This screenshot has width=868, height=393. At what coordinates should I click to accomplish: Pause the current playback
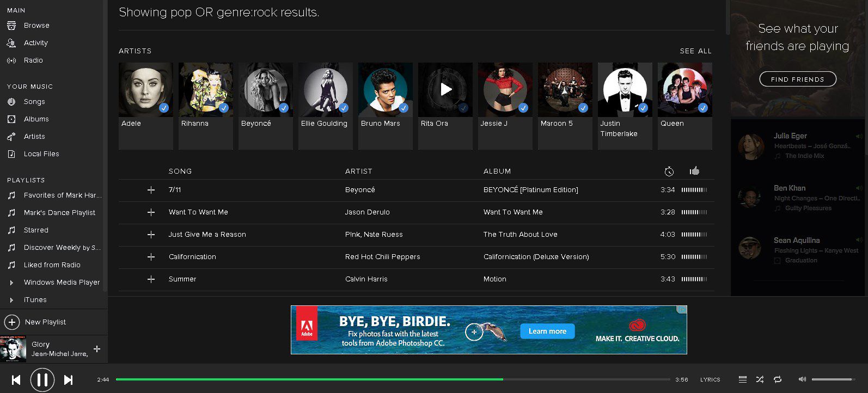tap(42, 380)
